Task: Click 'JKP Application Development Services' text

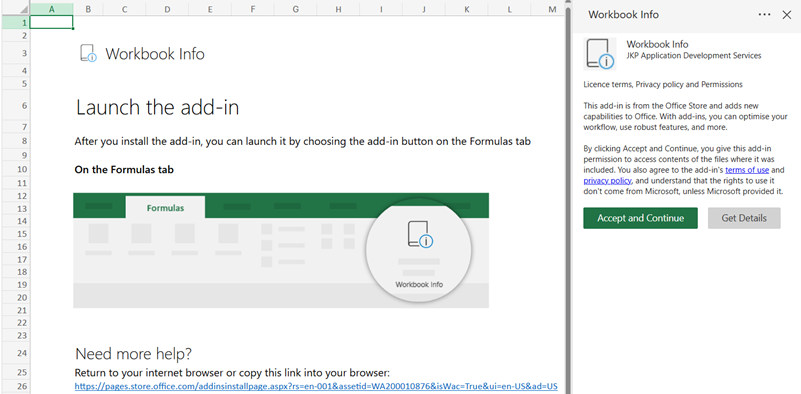Action: pyautogui.click(x=694, y=56)
